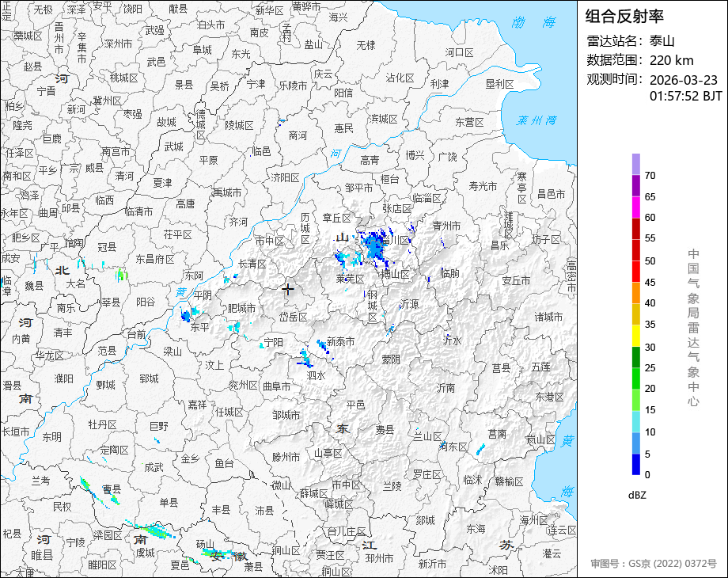
Task: Click the 莒县 map label
Action: point(501,368)
